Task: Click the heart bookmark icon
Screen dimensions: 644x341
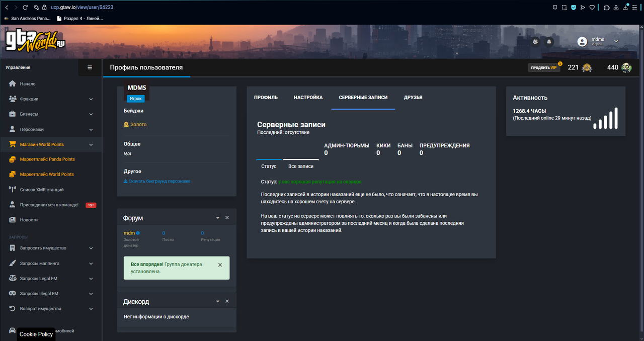Action: pos(592,8)
